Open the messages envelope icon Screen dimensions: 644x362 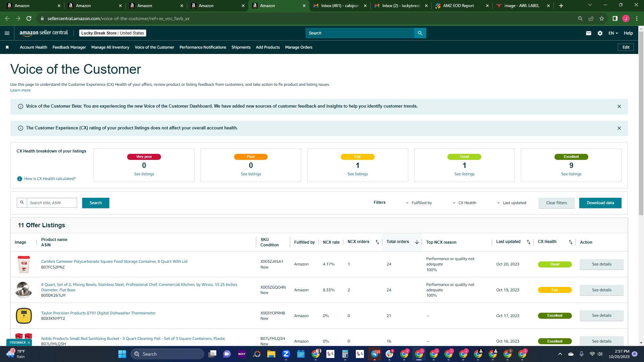pyautogui.click(x=589, y=33)
